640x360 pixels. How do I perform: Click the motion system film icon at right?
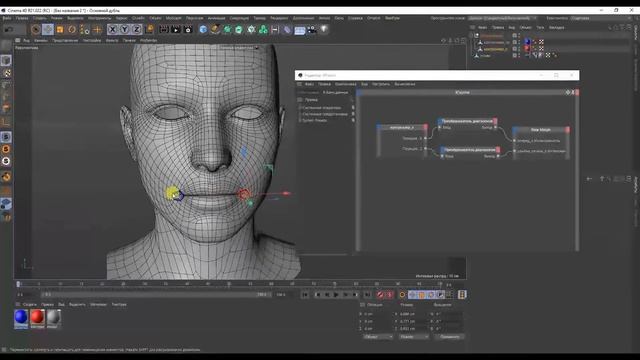tap(462, 295)
